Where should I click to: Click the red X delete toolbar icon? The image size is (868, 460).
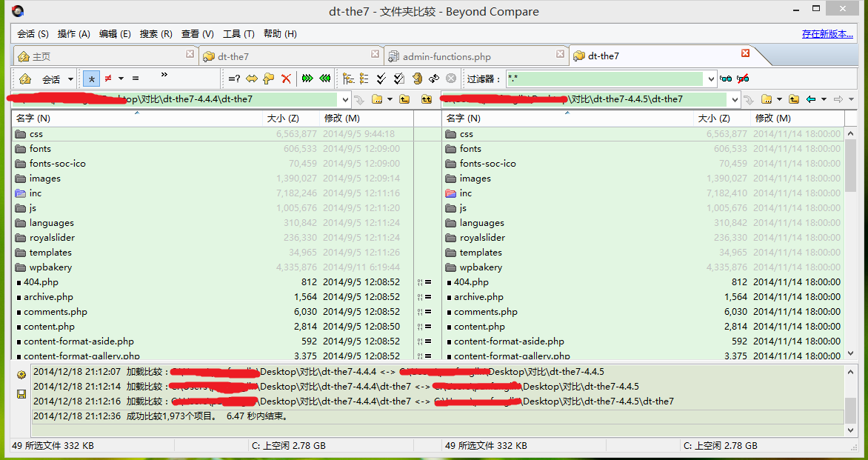tap(286, 79)
